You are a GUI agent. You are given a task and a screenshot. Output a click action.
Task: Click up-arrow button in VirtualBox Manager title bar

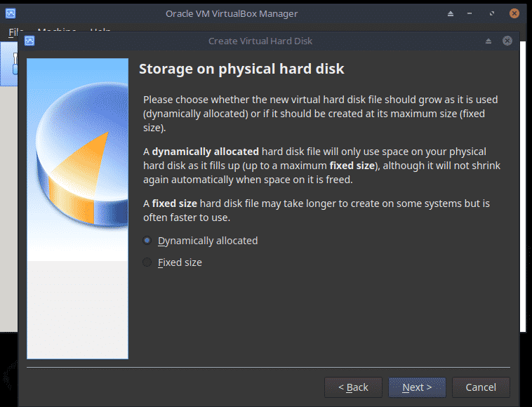click(x=450, y=13)
